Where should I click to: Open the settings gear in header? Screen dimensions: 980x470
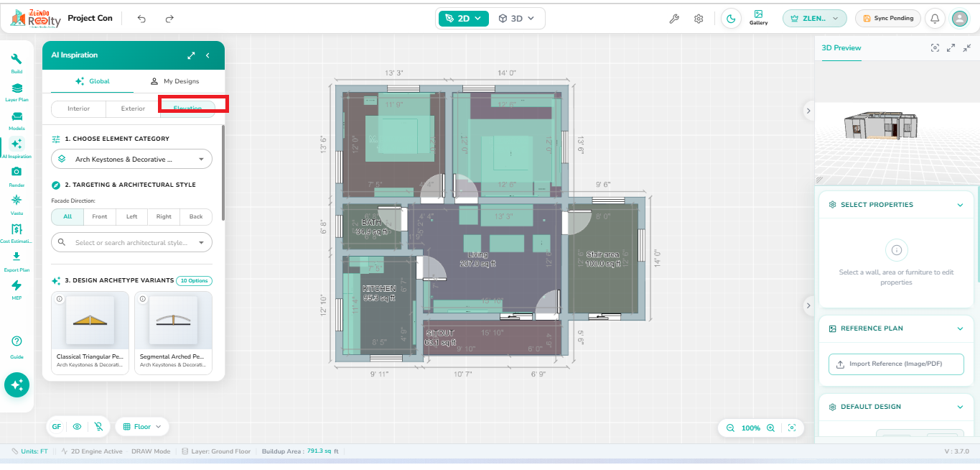pos(699,19)
